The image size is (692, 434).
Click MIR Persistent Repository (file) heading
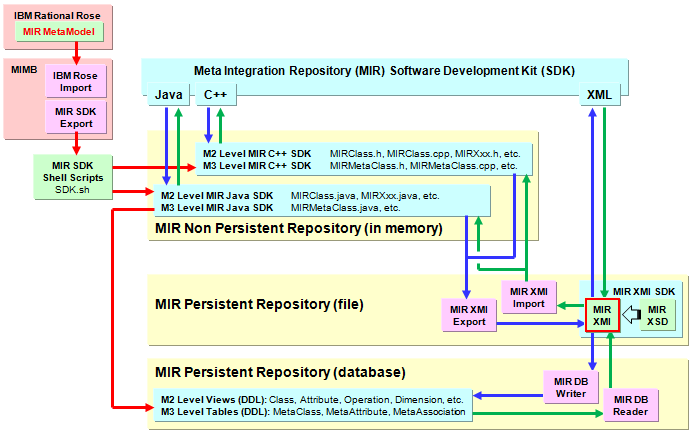coord(260,304)
